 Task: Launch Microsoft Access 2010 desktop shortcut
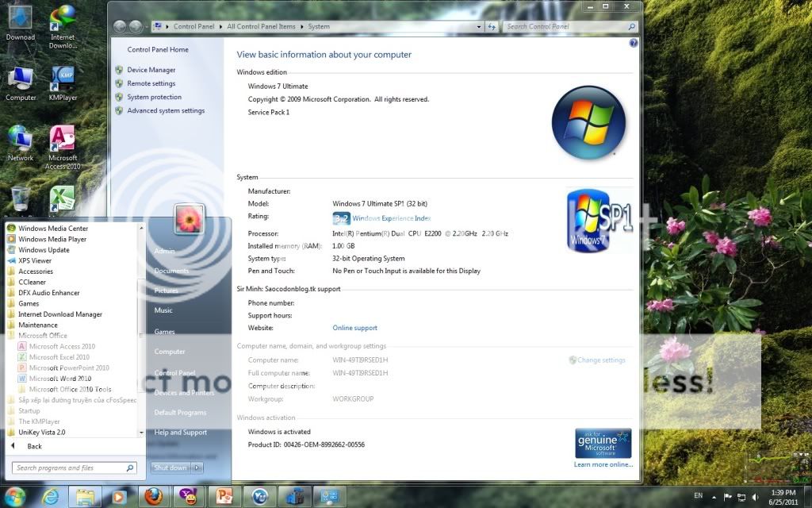(63, 147)
